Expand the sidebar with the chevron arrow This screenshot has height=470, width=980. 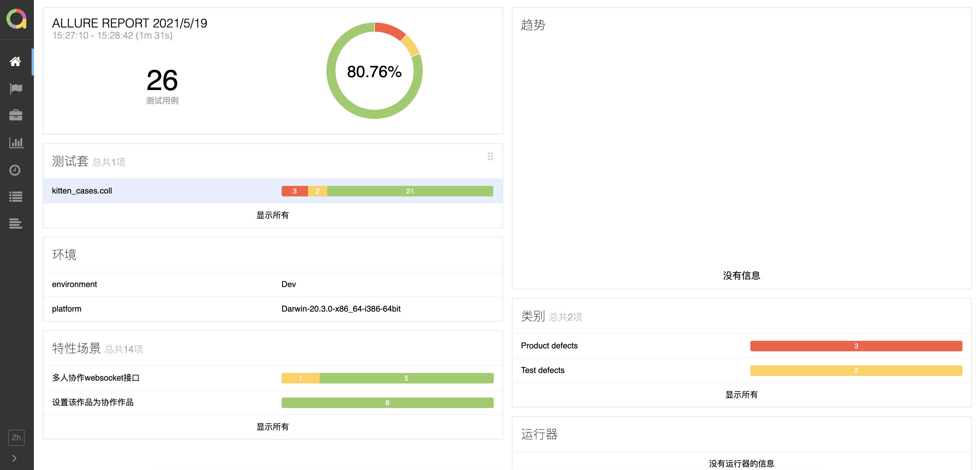[14, 458]
